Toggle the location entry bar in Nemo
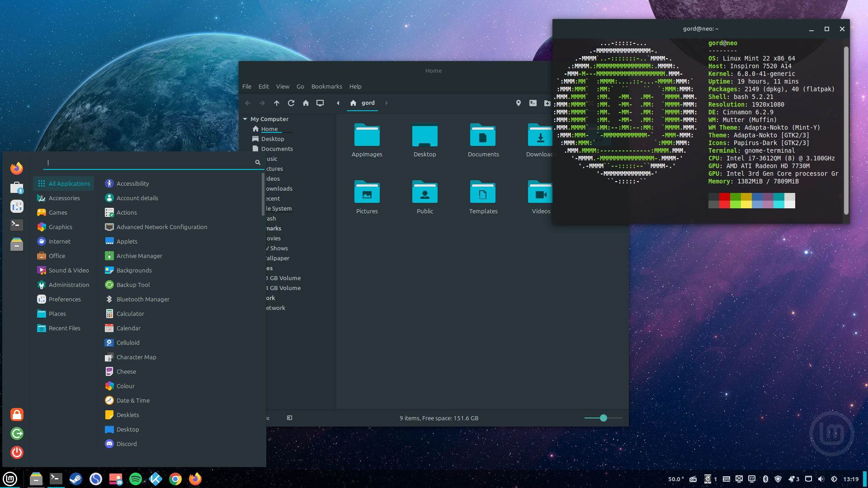The image size is (868, 488). click(519, 103)
